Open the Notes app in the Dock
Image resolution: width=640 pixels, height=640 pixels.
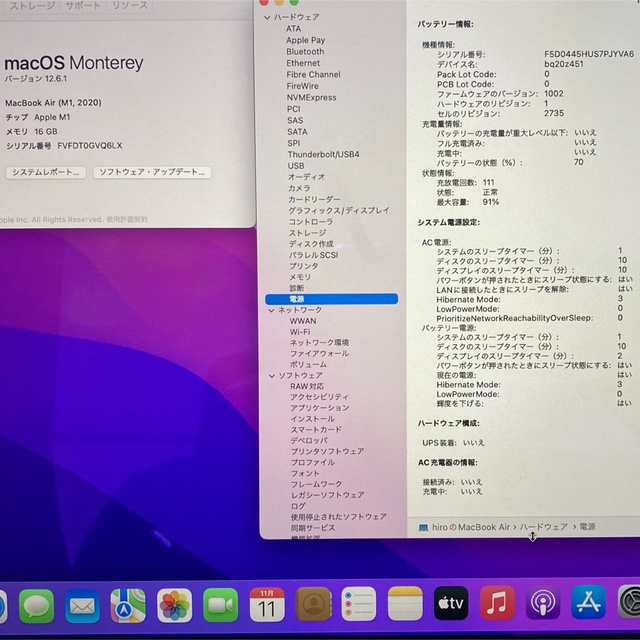(x=405, y=603)
